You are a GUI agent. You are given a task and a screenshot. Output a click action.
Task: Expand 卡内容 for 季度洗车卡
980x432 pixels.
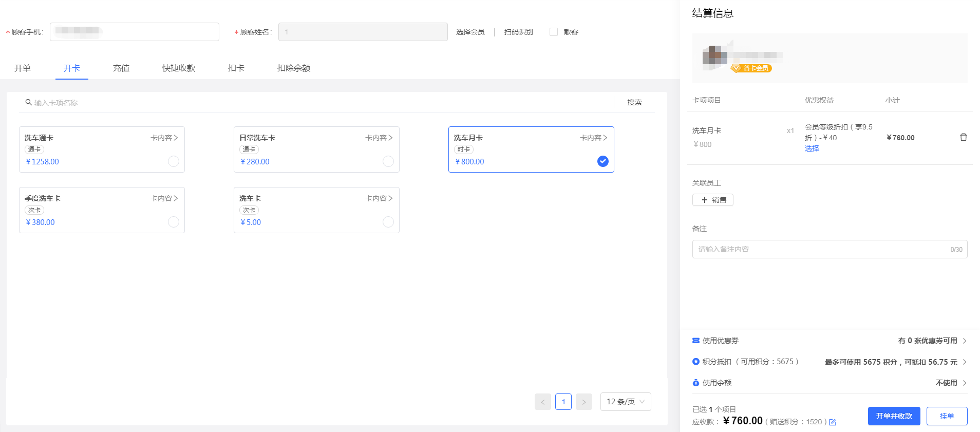[164, 198]
